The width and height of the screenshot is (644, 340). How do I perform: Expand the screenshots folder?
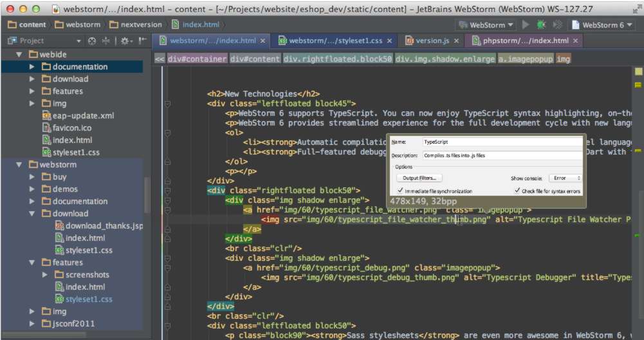tap(45, 274)
